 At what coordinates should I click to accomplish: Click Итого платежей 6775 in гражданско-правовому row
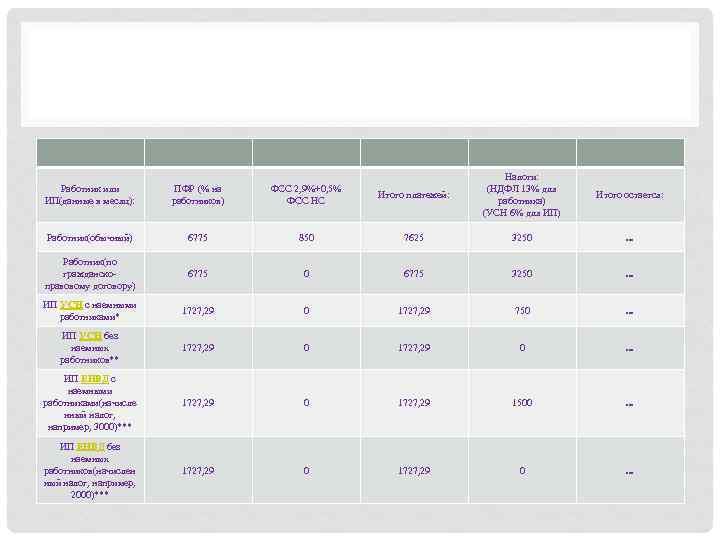pos(414,274)
